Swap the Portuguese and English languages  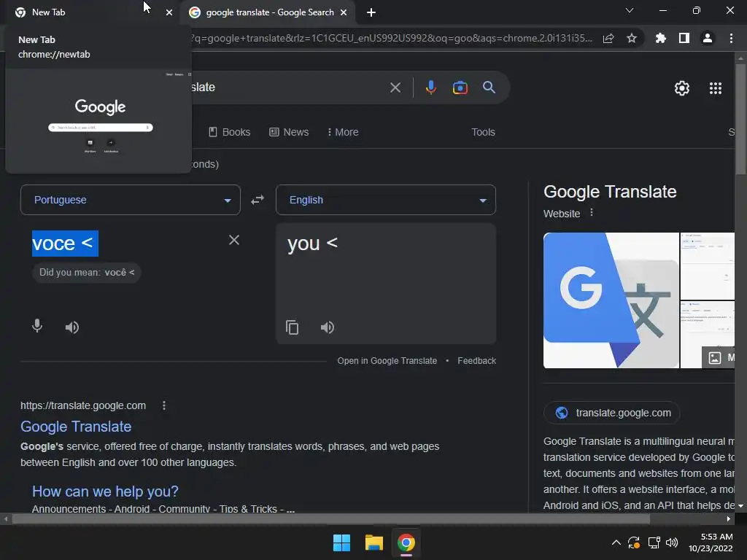point(258,200)
